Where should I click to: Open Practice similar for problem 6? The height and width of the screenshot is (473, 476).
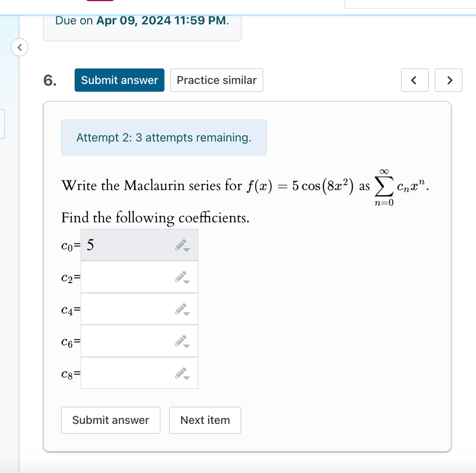216,80
